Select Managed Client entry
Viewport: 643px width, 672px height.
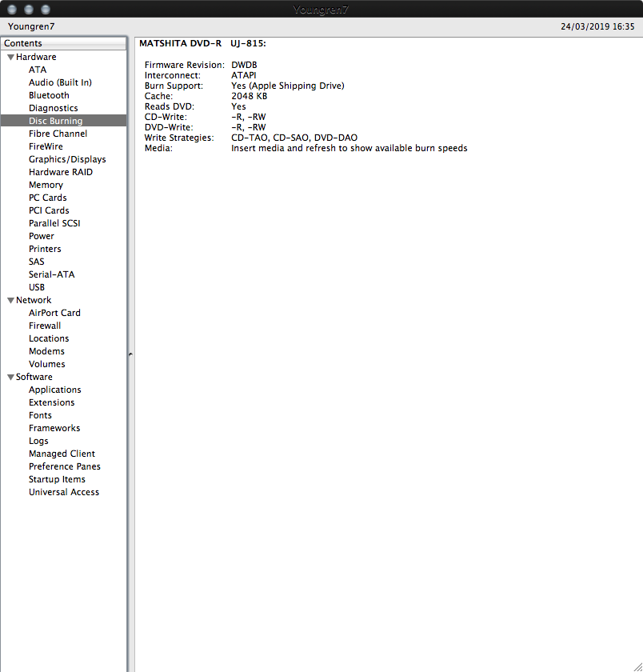tap(63, 454)
